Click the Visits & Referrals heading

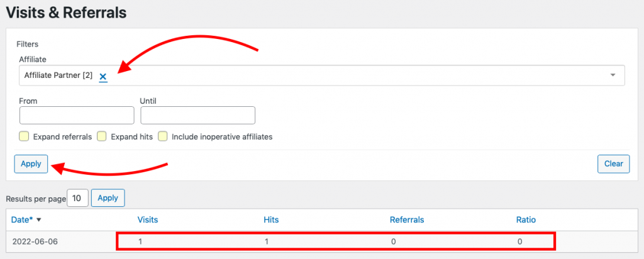[66, 13]
